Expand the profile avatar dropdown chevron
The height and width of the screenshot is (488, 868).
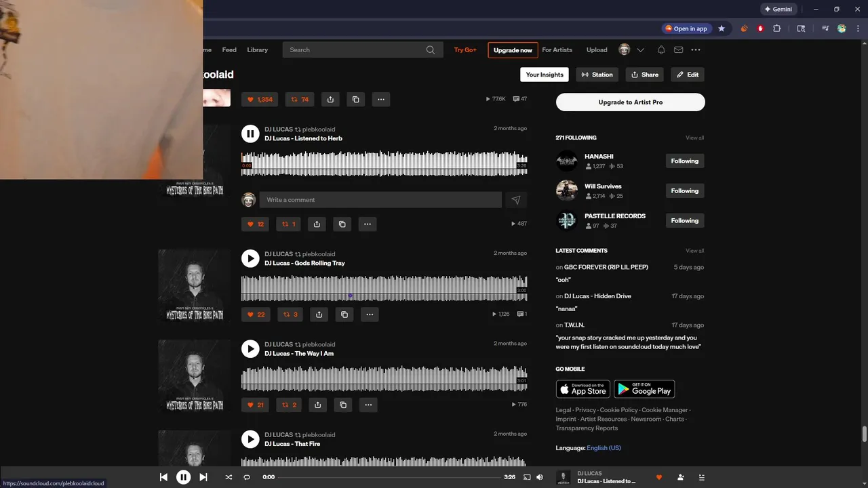640,49
